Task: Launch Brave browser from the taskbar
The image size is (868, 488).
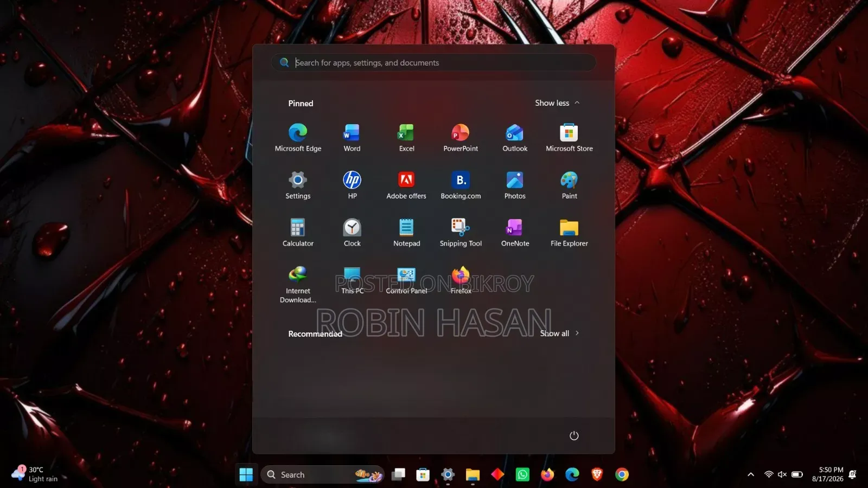Action: tap(597, 475)
